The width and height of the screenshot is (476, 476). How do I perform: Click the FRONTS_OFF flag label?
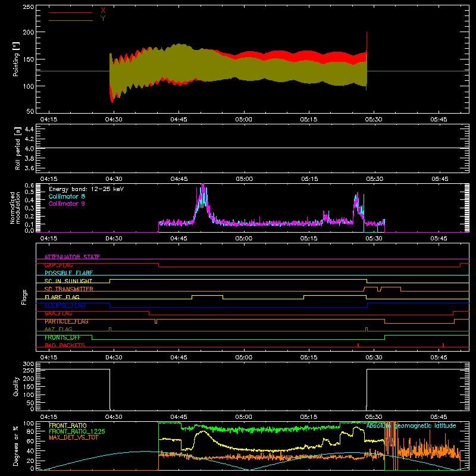62,337
